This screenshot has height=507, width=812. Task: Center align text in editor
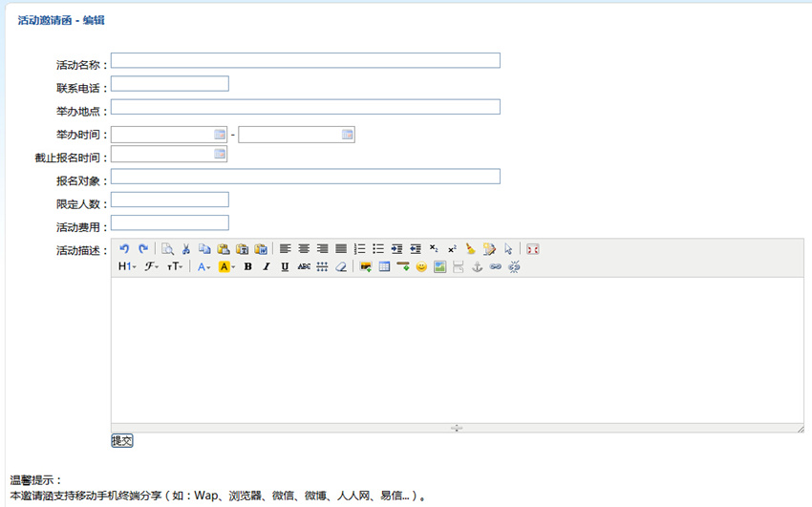pos(304,249)
